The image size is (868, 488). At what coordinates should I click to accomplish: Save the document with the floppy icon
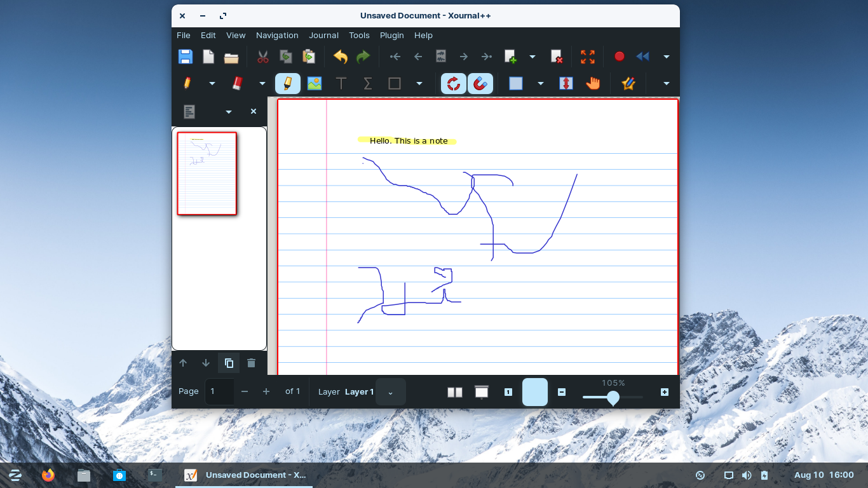tap(185, 57)
